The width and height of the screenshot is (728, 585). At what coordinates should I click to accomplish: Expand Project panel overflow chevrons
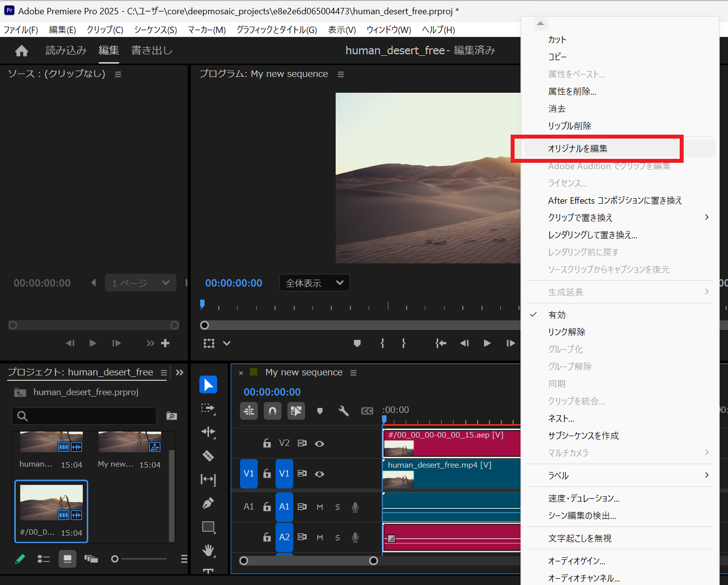click(x=179, y=372)
